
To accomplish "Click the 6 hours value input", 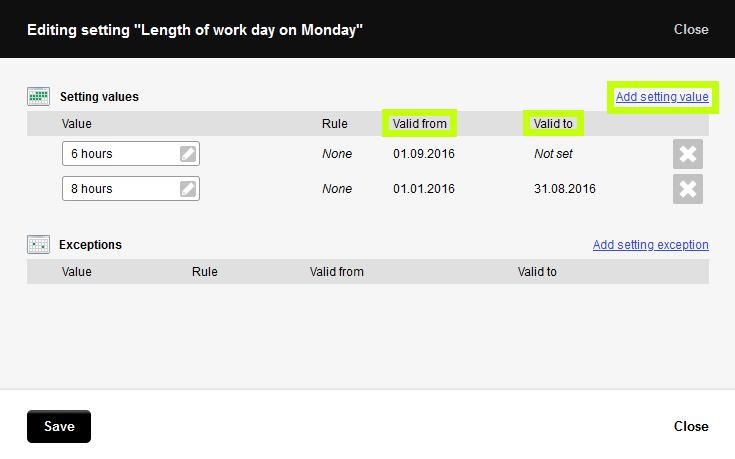I will 118,154.
